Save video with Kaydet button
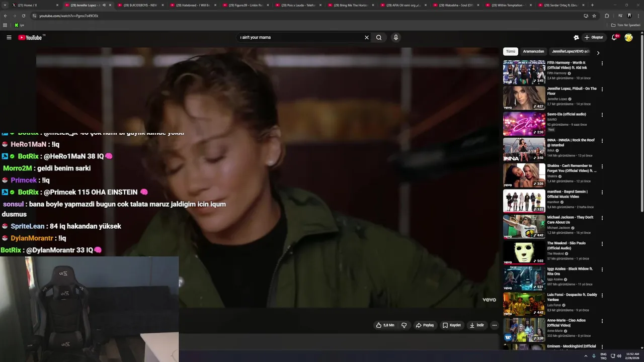644x362 pixels. coord(452,325)
